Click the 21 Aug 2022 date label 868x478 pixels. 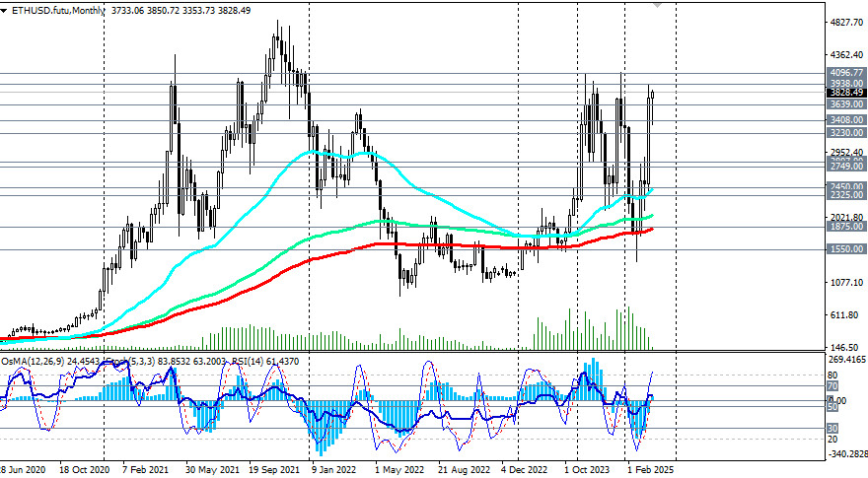[464, 470]
